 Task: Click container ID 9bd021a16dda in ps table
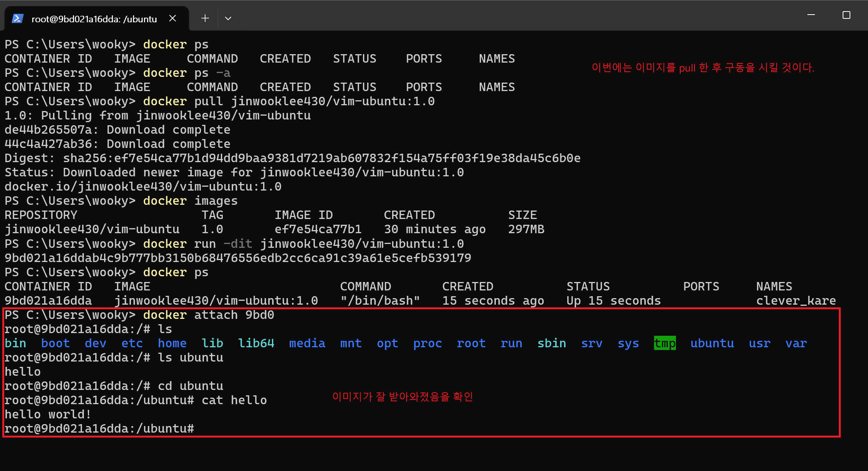(48, 301)
